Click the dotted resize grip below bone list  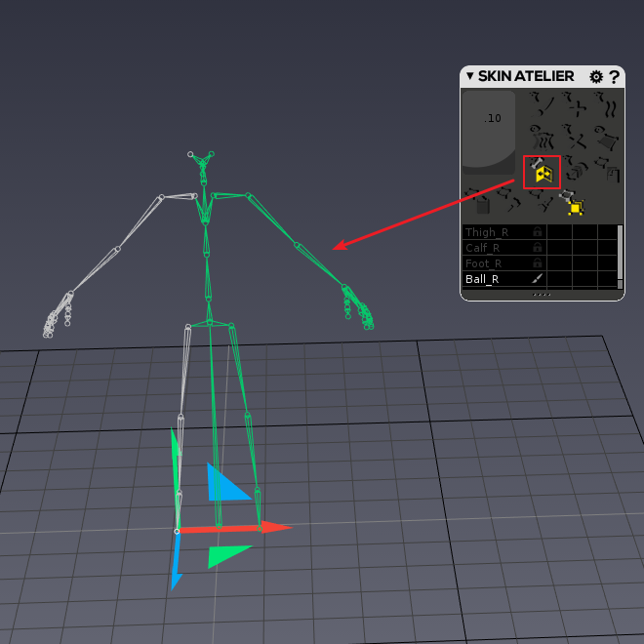[542, 295]
